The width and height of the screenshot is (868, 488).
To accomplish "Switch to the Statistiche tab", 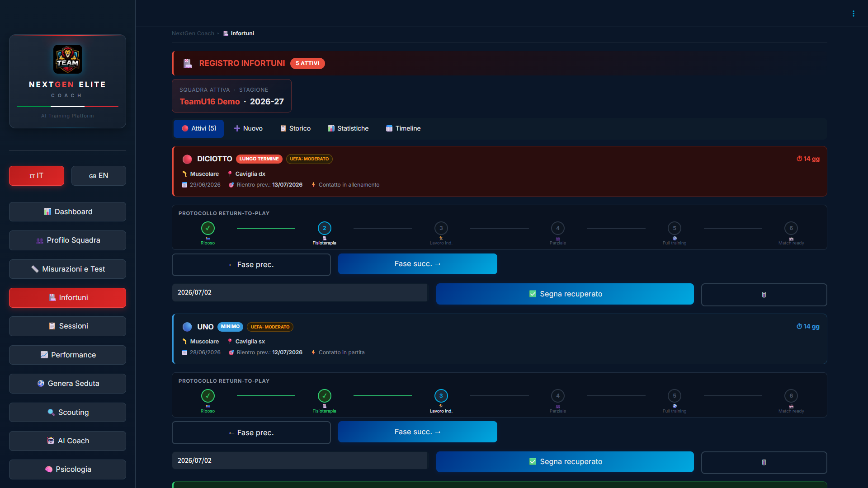I will [x=348, y=128].
